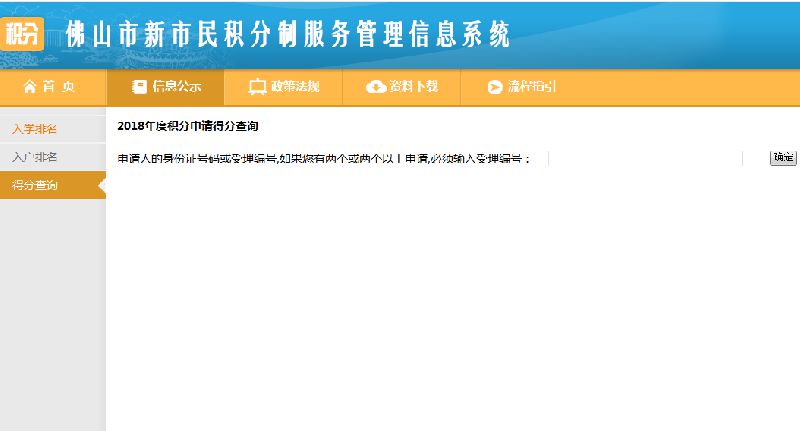Open 入学排名 in the left sidebar
Viewport: 800px width, 431px height.
(x=35, y=129)
